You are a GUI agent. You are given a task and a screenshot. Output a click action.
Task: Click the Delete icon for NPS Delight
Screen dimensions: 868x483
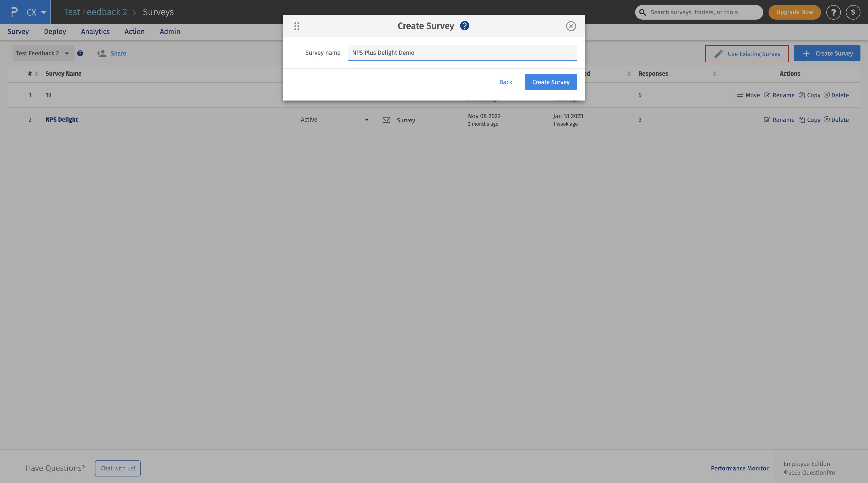pos(827,120)
